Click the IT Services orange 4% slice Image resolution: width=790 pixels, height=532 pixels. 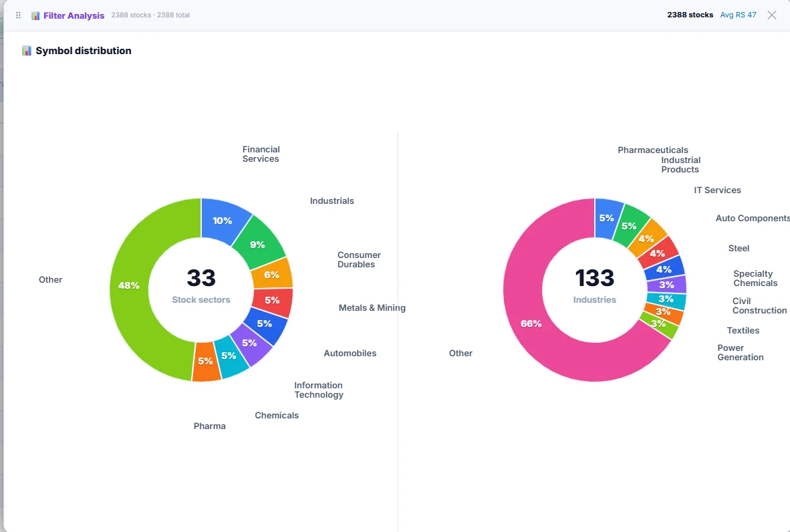[648, 239]
